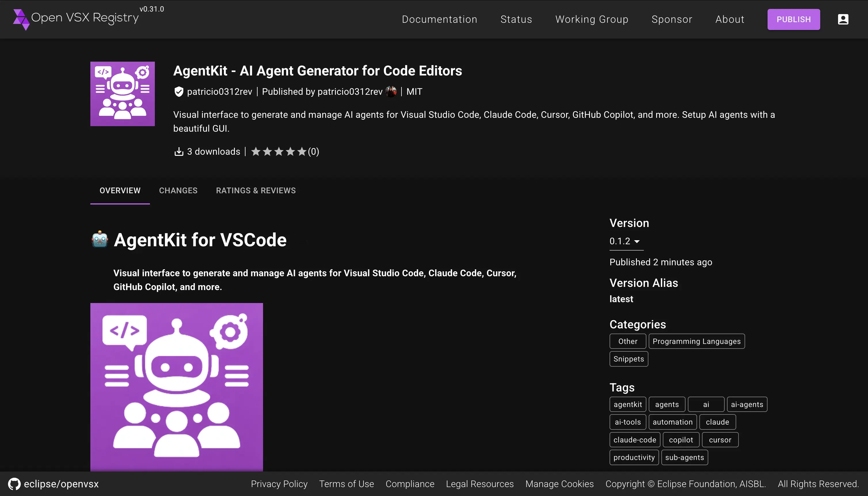Click the agents tag
Image resolution: width=868 pixels, height=496 pixels.
[x=667, y=404]
